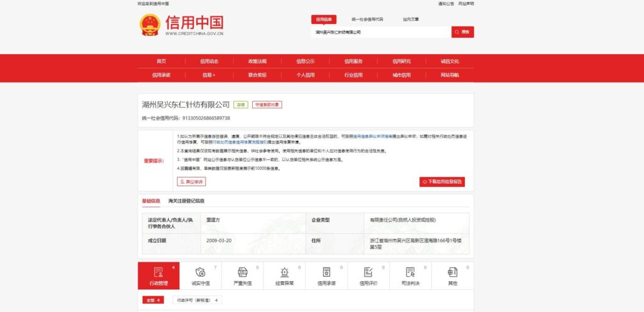This screenshot has width=644, height=312.
Task: Switch search type to 站内文章
Action: [x=411, y=19]
